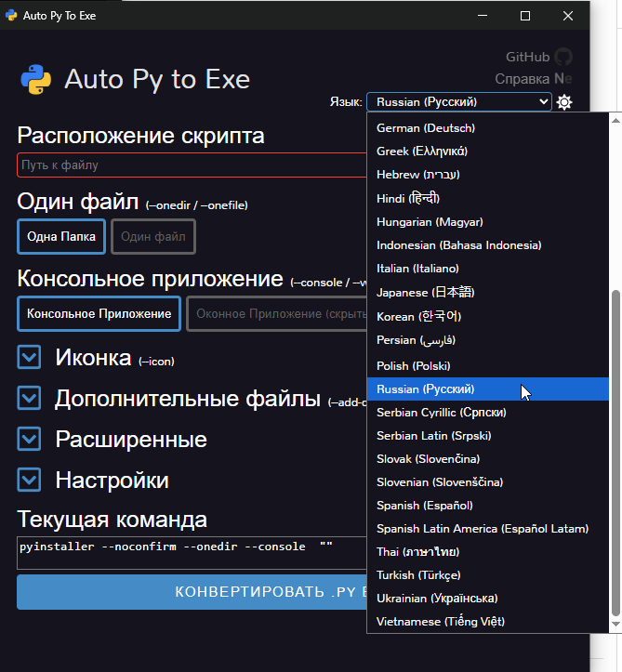Open the Справка help link

[523, 79]
